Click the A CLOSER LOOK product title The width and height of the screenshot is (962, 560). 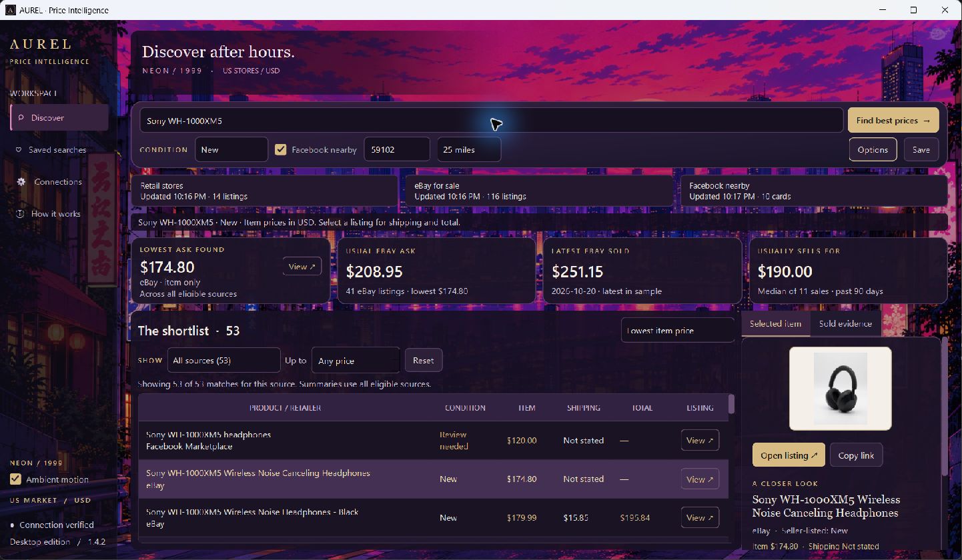[x=826, y=506]
